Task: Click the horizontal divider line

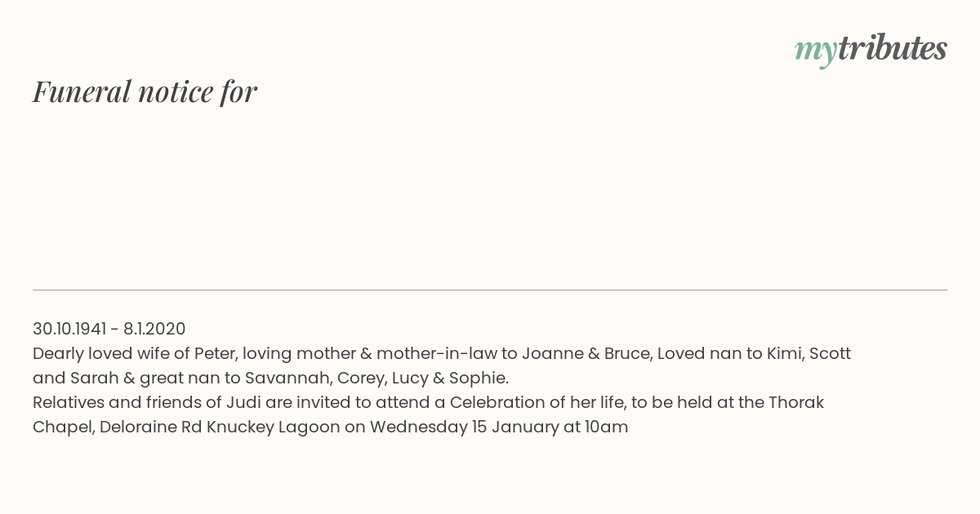Action: tap(490, 290)
